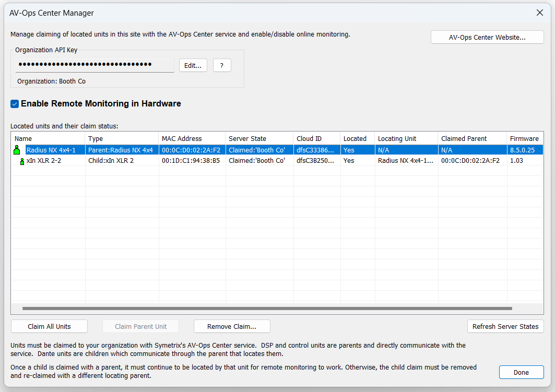555x392 pixels.
Task: Select the Radius NX 4x4-1 row name
Action: [x=51, y=150]
